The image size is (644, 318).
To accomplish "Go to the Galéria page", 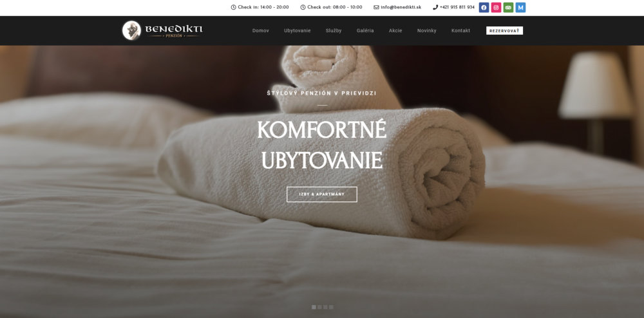I will (365, 31).
